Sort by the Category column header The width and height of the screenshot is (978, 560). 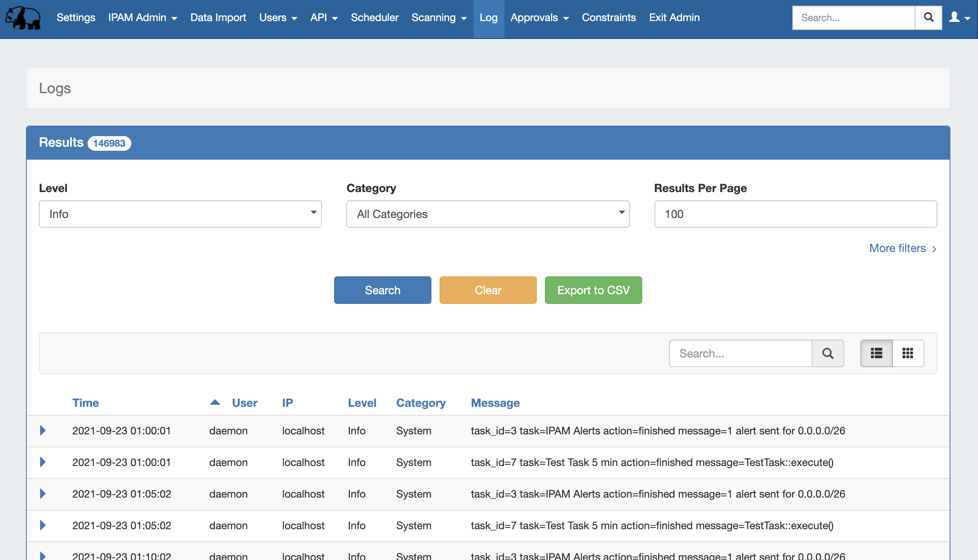pos(420,403)
